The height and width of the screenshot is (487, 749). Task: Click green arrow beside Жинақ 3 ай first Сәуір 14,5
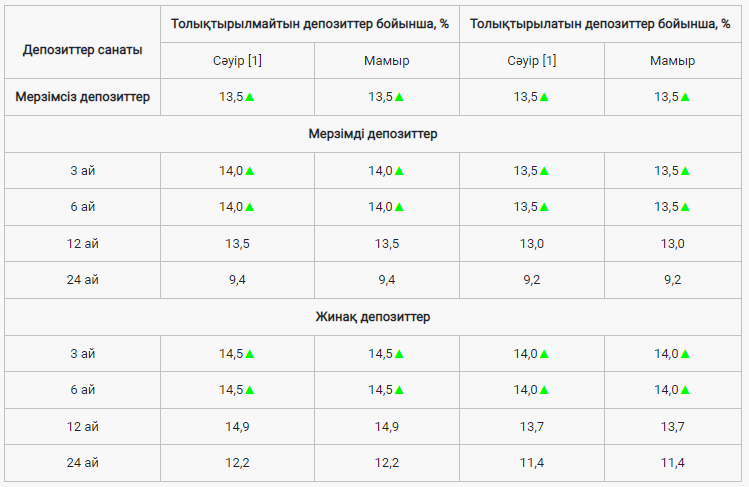[x=250, y=354]
